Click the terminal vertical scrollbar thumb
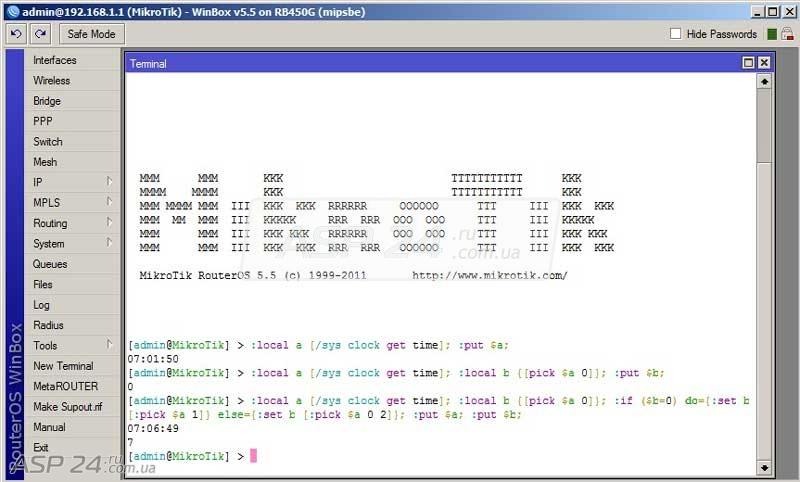Screen dimensions: 800x482 click(764, 126)
